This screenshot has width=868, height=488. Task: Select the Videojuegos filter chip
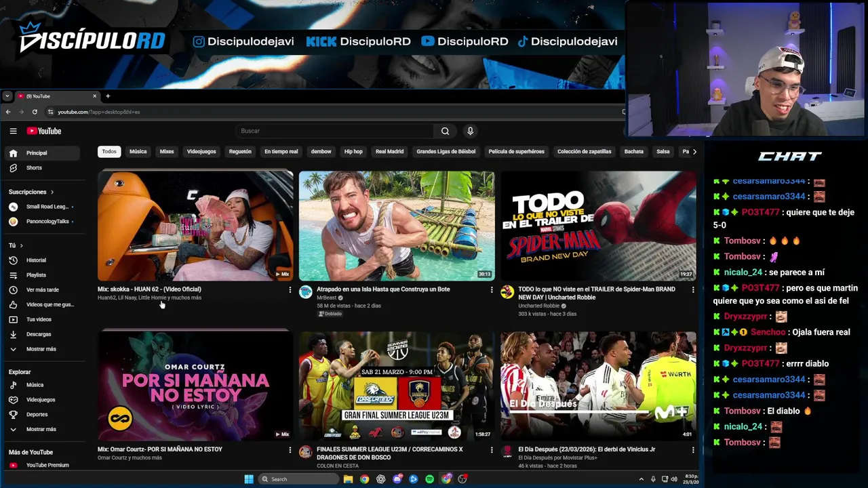[201, 152]
